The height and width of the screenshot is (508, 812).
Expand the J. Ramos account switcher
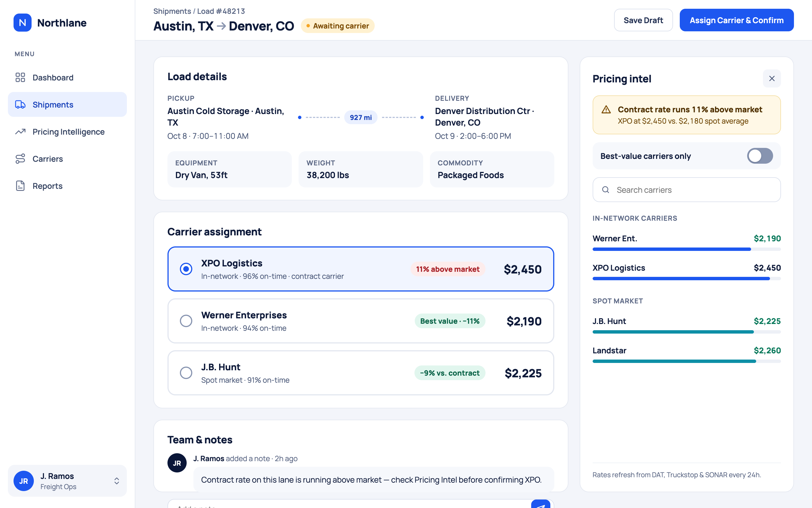[x=116, y=481]
